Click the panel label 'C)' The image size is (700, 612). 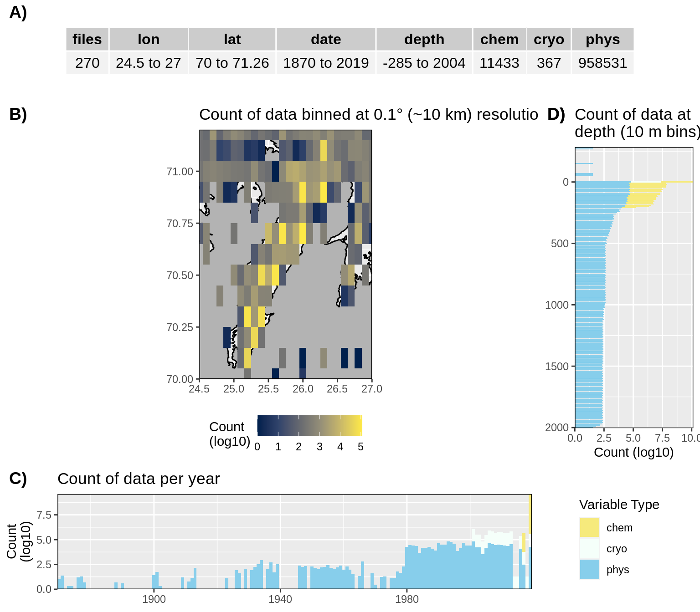(x=18, y=479)
